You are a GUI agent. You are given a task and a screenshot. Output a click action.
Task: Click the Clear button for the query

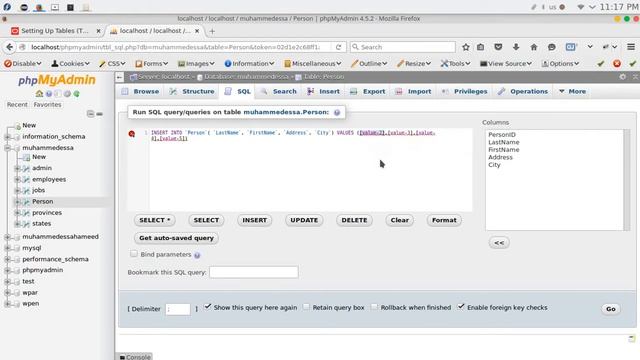click(400, 220)
